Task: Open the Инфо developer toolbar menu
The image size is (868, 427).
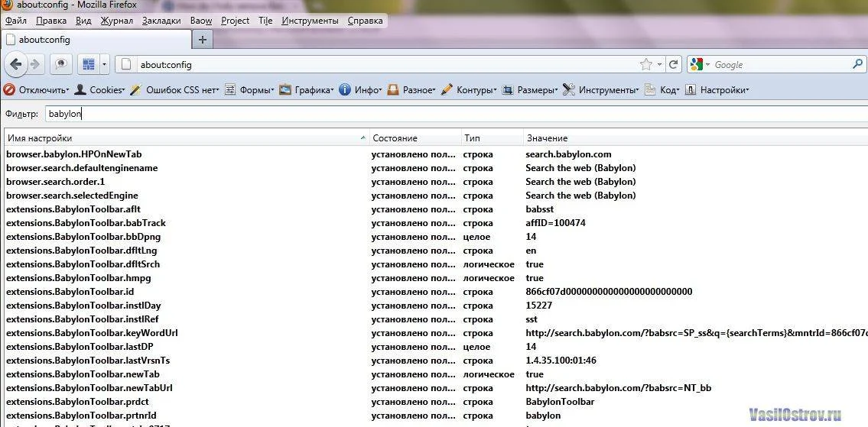Action: point(360,89)
